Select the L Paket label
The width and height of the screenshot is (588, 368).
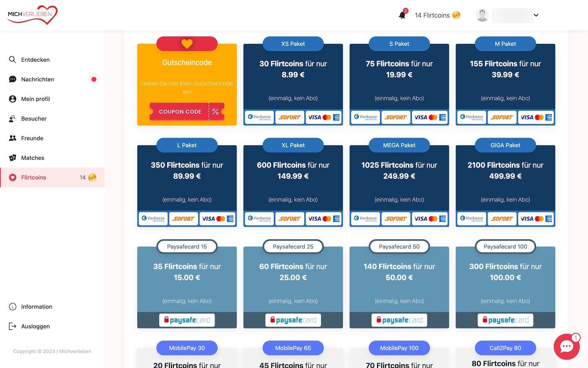point(187,145)
